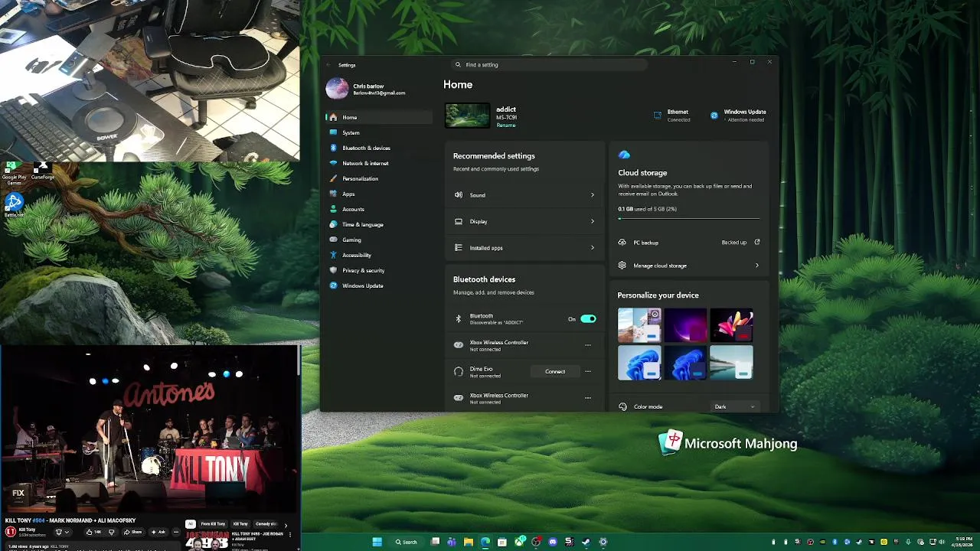980x551 pixels.
Task: Open Steam from the taskbar
Action: pos(586,542)
